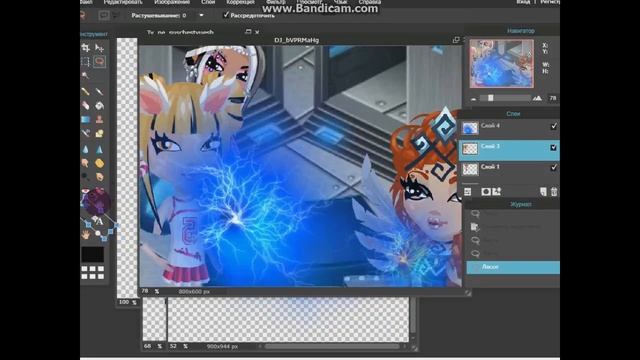Select the Hand pan tool

click(86, 235)
